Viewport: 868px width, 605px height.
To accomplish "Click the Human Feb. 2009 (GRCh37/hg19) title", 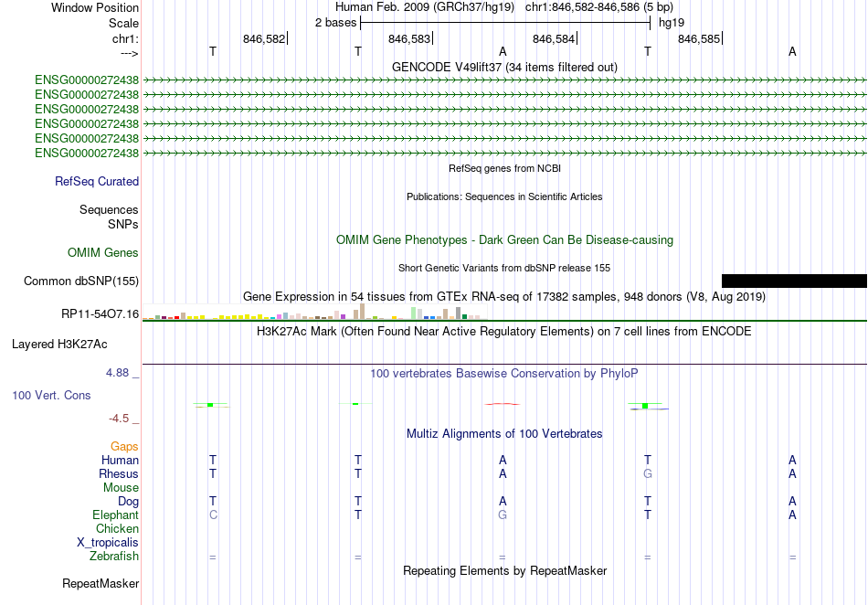I will [x=425, y=7].
